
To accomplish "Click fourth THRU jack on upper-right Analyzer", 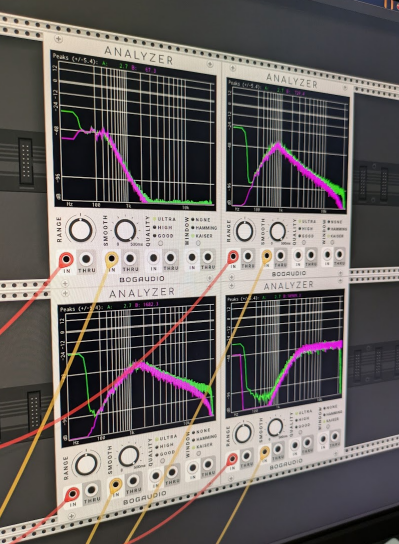I will (x=339, y=255).
